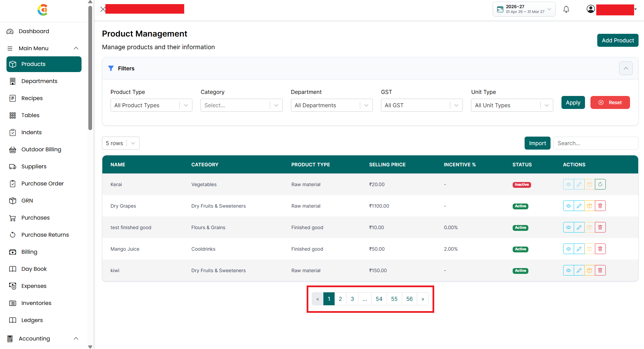View details of the Kerai product

[x=568, y=184]
